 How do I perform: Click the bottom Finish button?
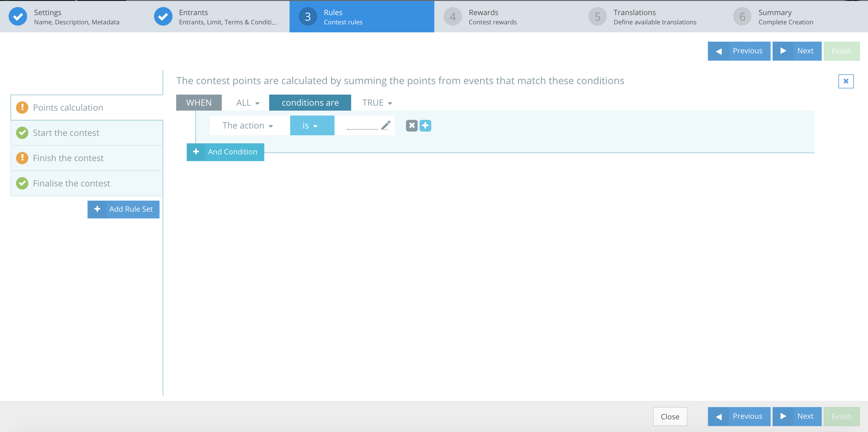pyautogui.click(x=842, y=417)
